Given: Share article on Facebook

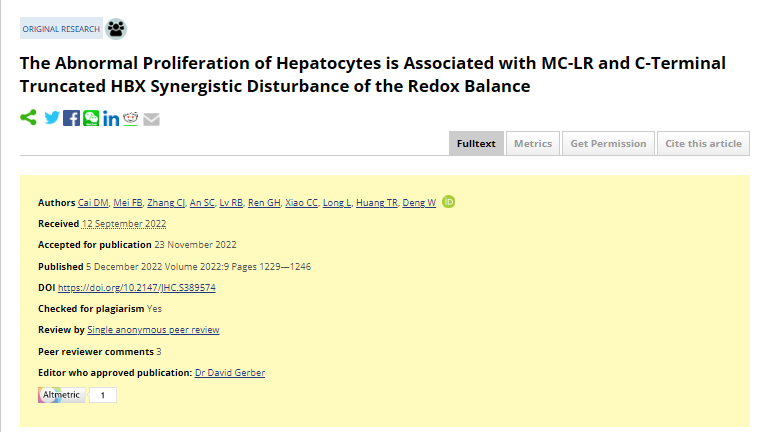Looking at the screenshot, I should [71, 118].
